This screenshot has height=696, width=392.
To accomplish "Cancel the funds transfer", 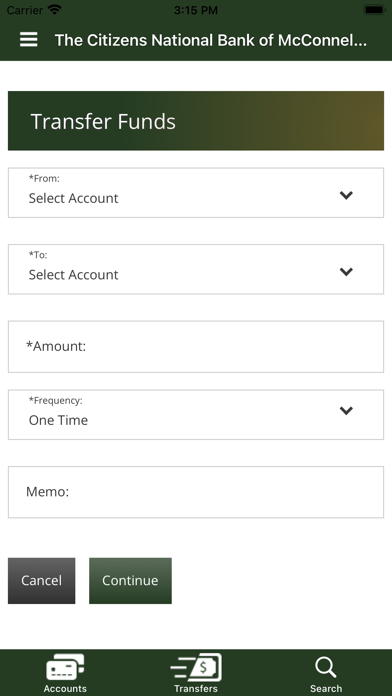I will (x=42, y=581).
